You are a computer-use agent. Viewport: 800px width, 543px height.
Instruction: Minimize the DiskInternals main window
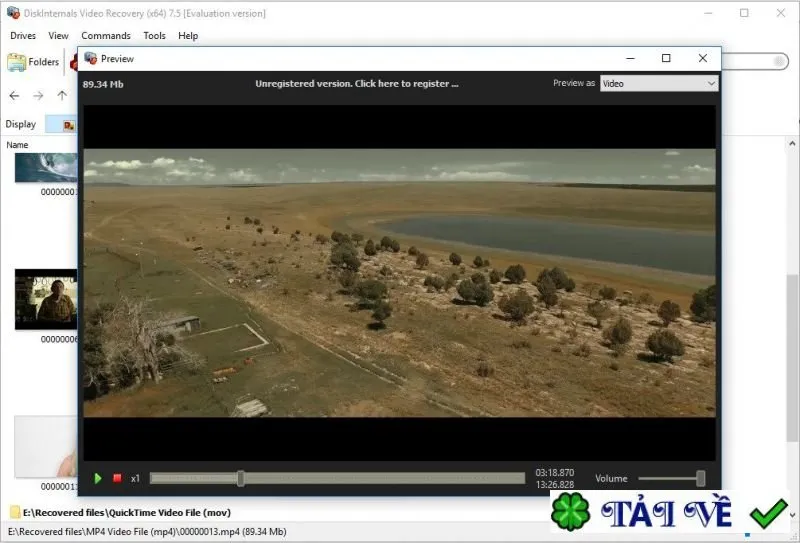(708, 13)
